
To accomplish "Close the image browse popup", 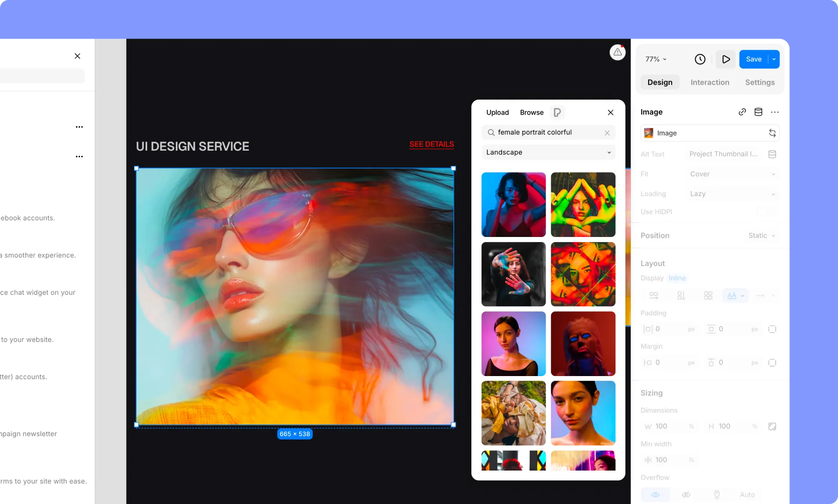I will [610, 112].
